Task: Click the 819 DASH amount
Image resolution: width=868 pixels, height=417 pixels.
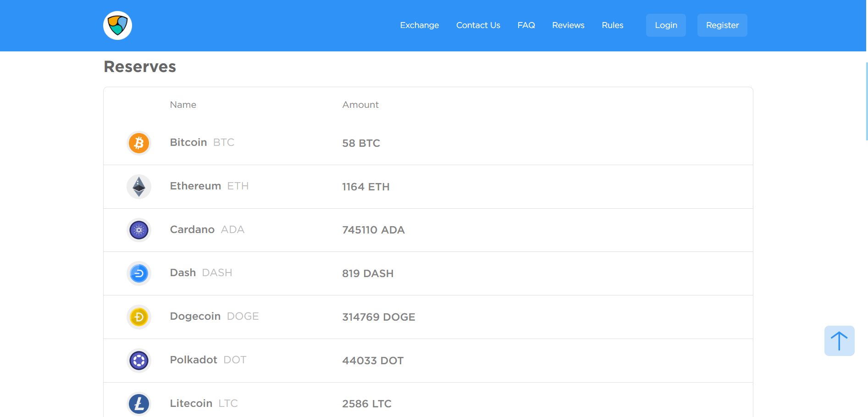Action: pyautogui.click(x=368, y=273)
